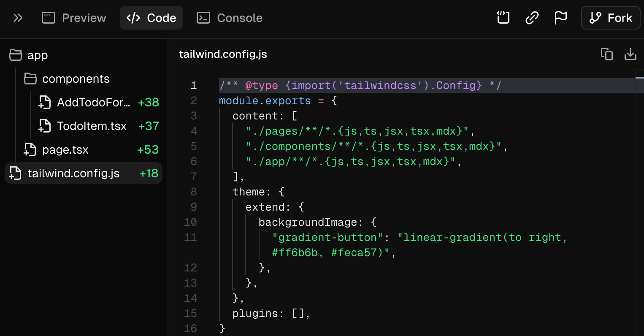
Task: Click the app folder icon
Action: click(16, 55)
